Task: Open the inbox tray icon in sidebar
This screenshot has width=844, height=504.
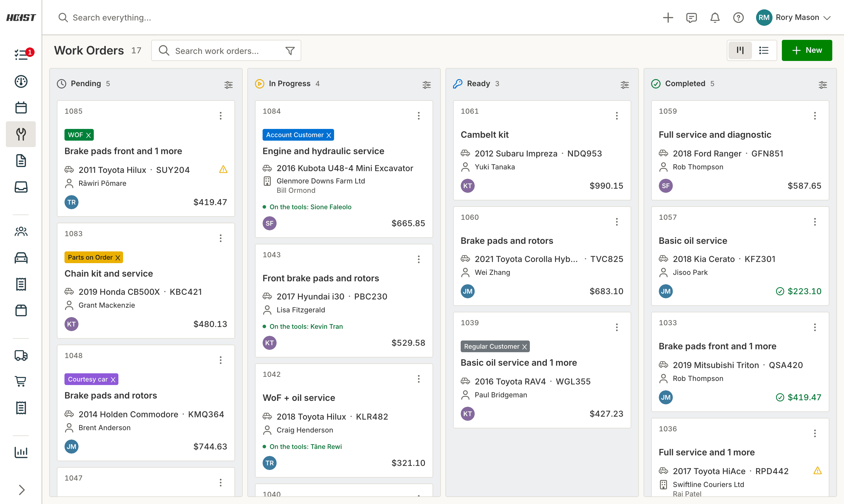Action: [21, 187]
